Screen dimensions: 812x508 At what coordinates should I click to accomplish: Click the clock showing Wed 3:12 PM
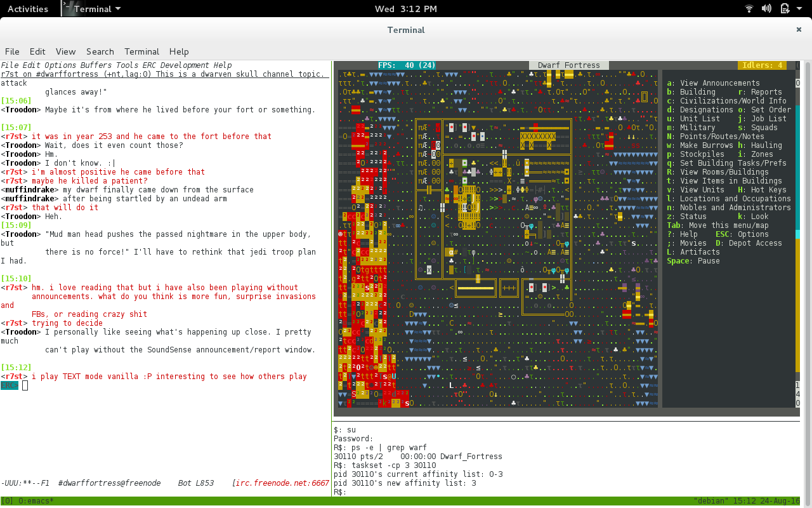(405, 9)
